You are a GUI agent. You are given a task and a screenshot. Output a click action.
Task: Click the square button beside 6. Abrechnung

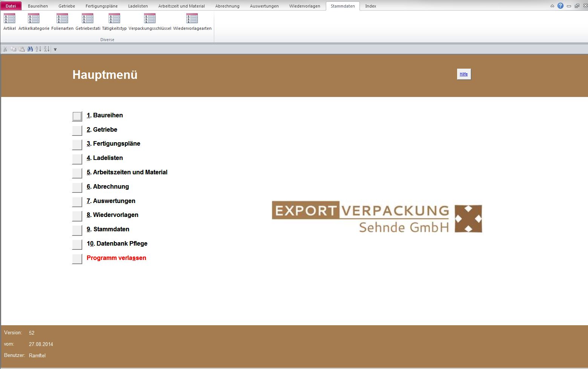77,188
